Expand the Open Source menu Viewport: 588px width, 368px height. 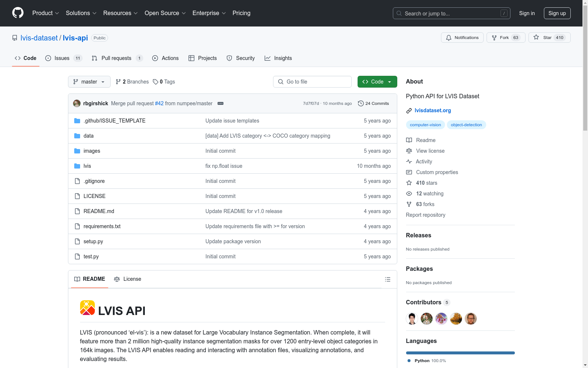point(165,13)
